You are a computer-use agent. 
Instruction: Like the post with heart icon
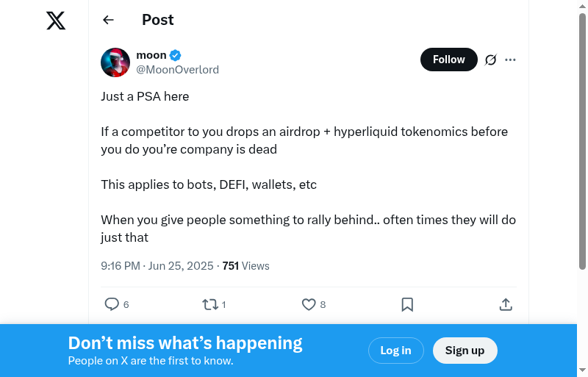[309, 304]
